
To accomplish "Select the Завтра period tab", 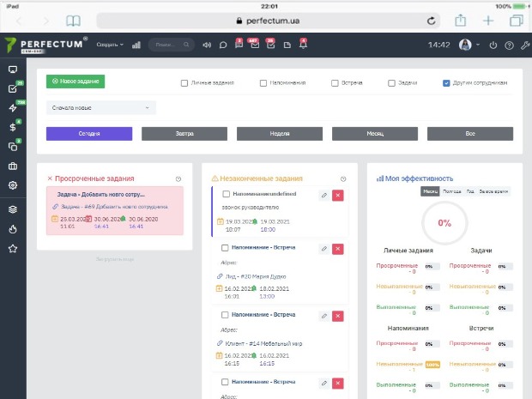I will (184, 134).
